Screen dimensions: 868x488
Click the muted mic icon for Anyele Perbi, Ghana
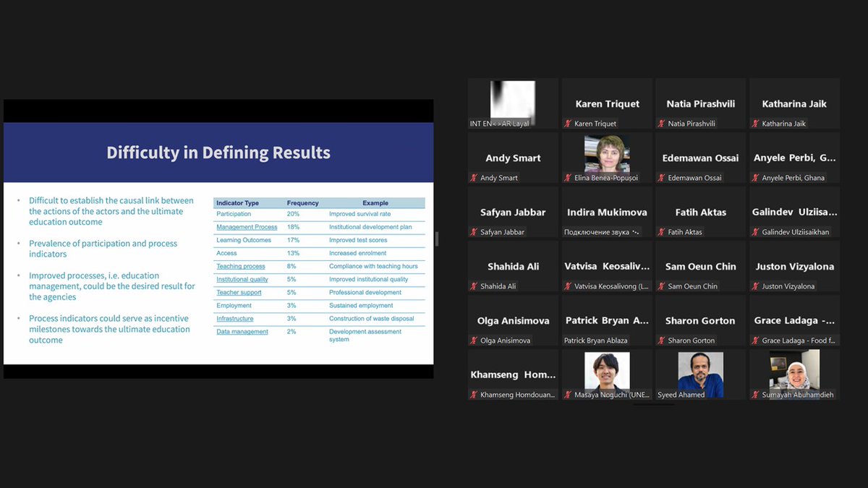(x=756, y=178)
